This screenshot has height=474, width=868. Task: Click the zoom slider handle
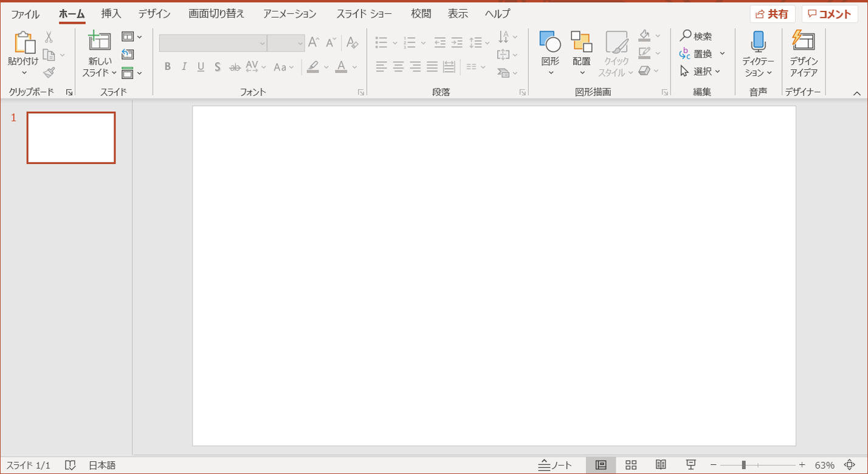tap(744, 465)
